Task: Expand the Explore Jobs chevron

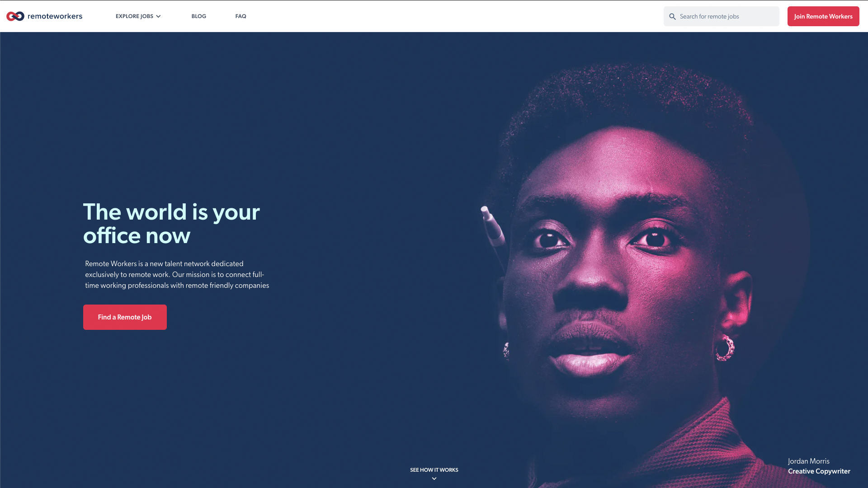Action: click(x=158, y=16)
